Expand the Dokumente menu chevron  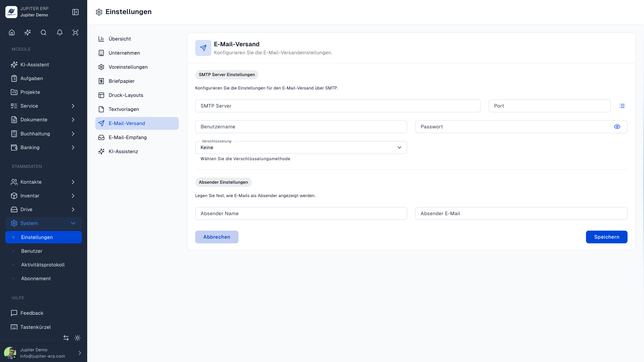coord(73,120)
